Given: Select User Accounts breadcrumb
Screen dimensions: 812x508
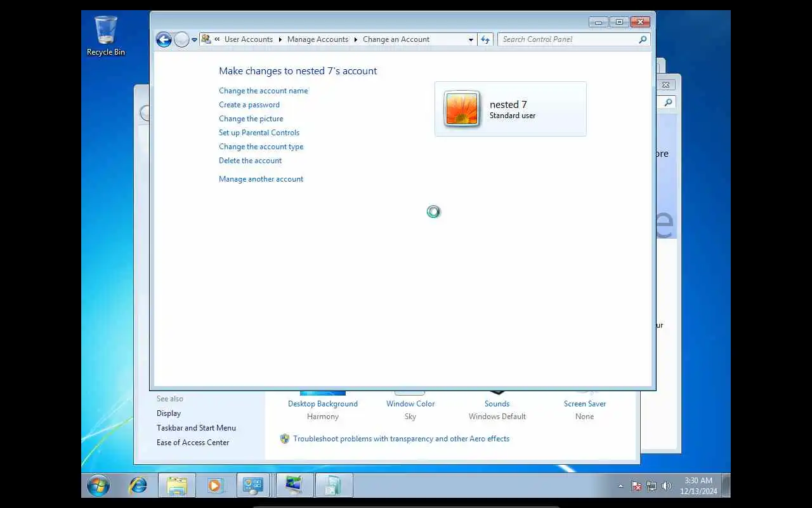Looking at the screenshot, I should point(248,39).
